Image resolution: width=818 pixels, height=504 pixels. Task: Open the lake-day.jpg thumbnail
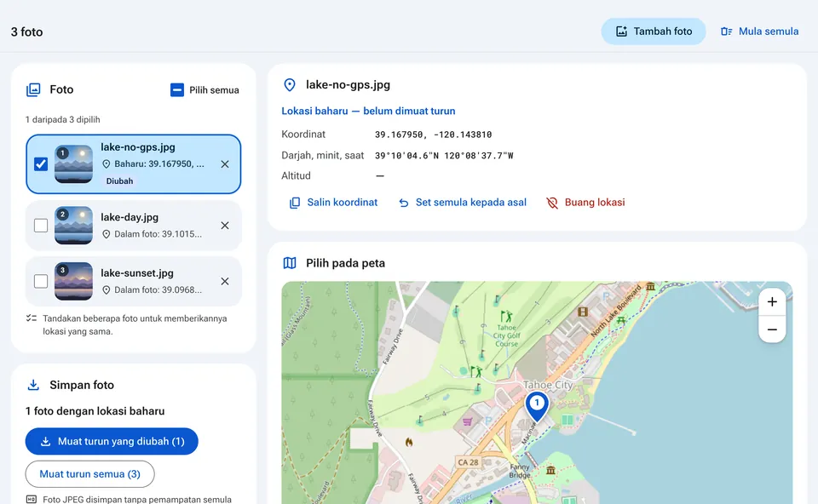click(73, 226)
